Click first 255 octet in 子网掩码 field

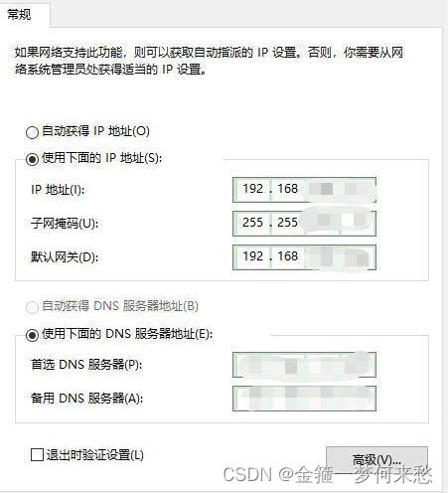tap(252, 223)
